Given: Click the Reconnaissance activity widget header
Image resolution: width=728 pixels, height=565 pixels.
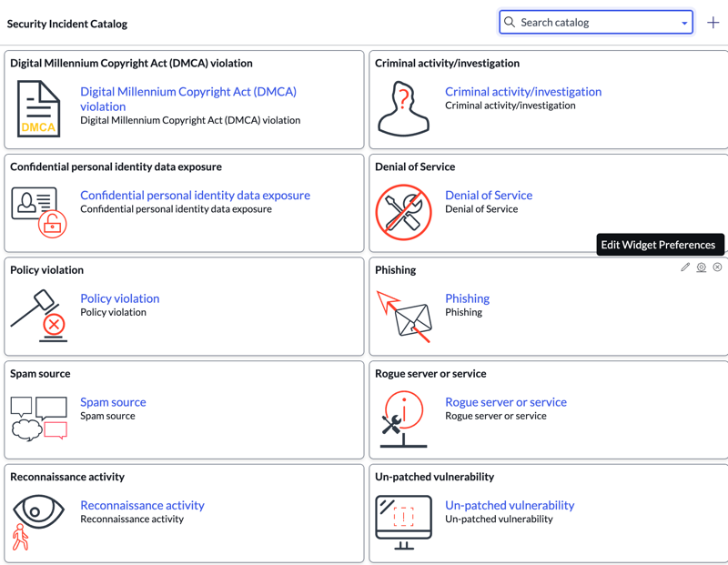Looking at the screenshot, I should pyautogui.click(x=67, y=477).
